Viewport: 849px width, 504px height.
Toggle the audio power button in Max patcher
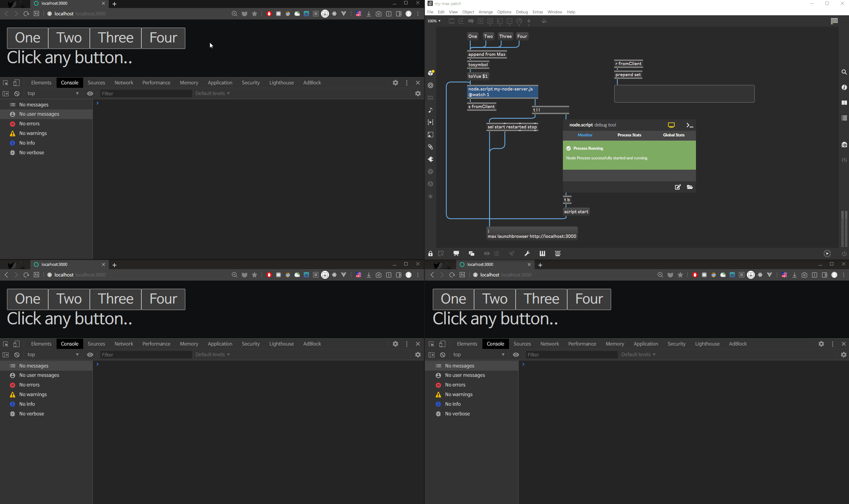click(x=844, y=254)
